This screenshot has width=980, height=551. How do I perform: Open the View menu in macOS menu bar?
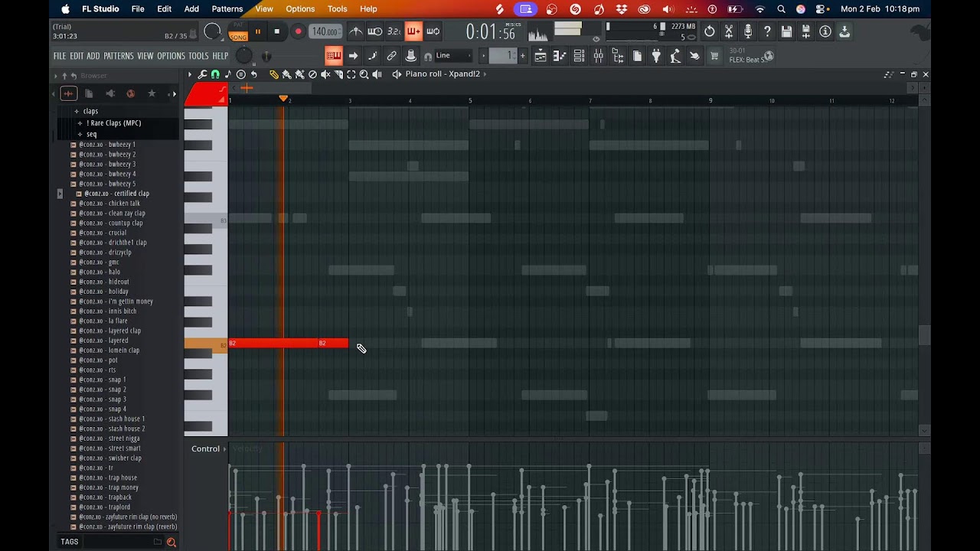264,9
